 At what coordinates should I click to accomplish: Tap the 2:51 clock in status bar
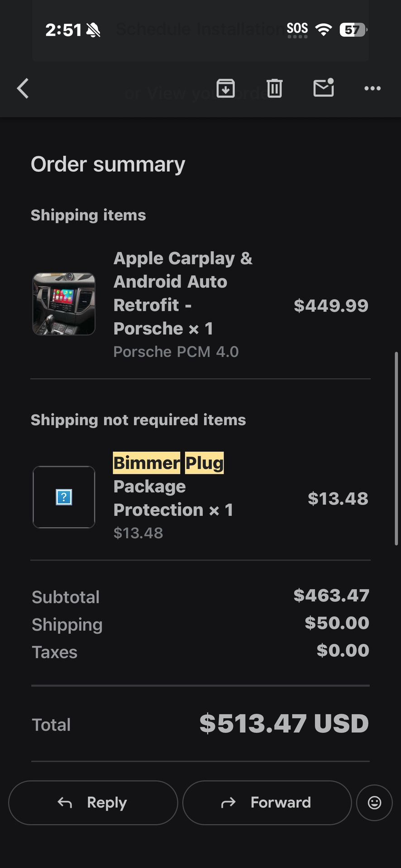[x=63, y=30]
